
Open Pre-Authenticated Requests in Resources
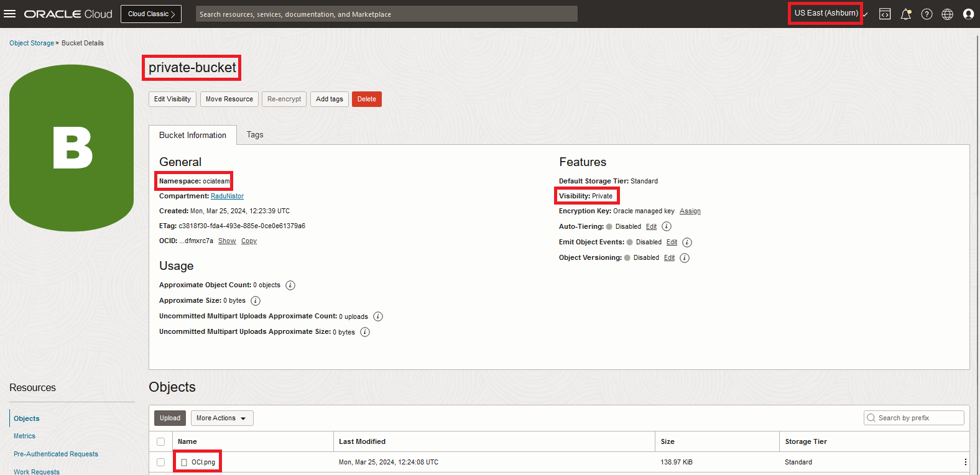(x=56, y=454)
